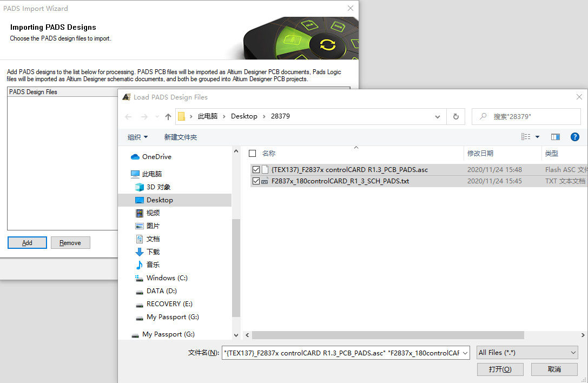588x383 pixels.
Task: Click date 2020/11/24 15:45 cell
Action: click(494, 181)
